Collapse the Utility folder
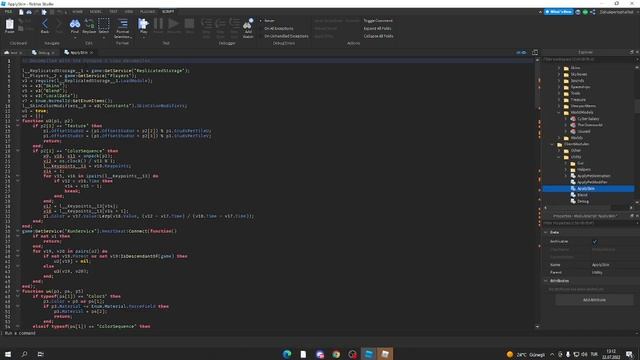Screen dimensions: 640x360 click(x=559, y=157)
